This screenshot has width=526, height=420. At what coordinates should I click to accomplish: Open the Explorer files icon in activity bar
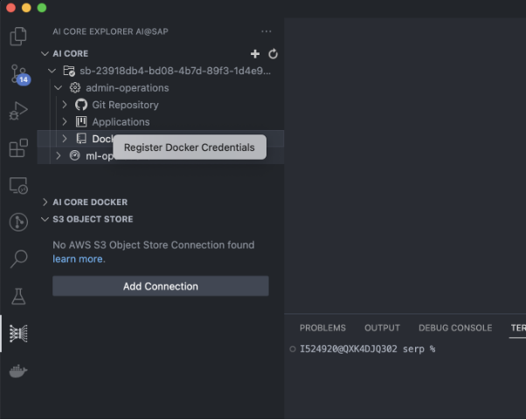pyautogui.click(x=18, y=36)
